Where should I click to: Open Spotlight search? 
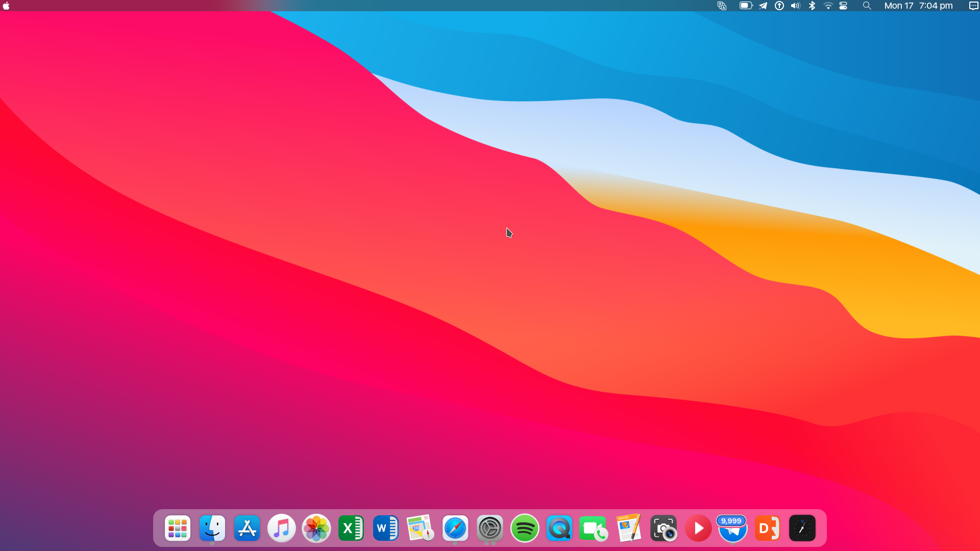[867, 6]
